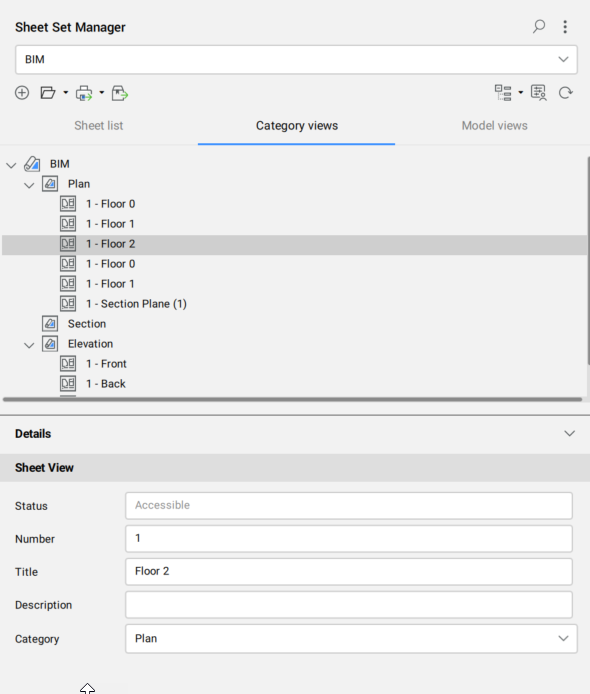
Task: Collapse the Details section chevron
Action: pyautogui.click(x=570, y=433)
